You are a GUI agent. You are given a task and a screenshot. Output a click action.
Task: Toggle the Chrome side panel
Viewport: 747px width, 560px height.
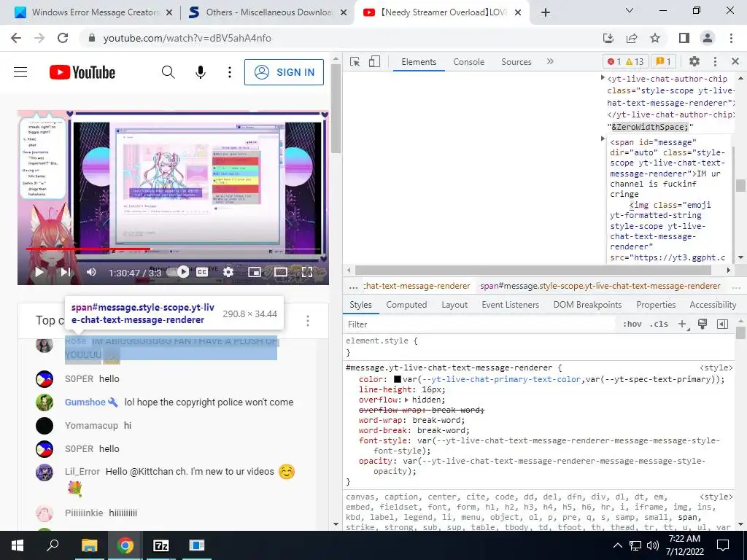(684, 38)
